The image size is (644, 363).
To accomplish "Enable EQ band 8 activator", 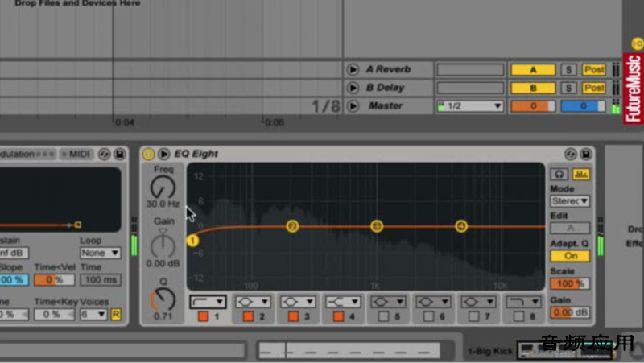I will click(519, 316).
